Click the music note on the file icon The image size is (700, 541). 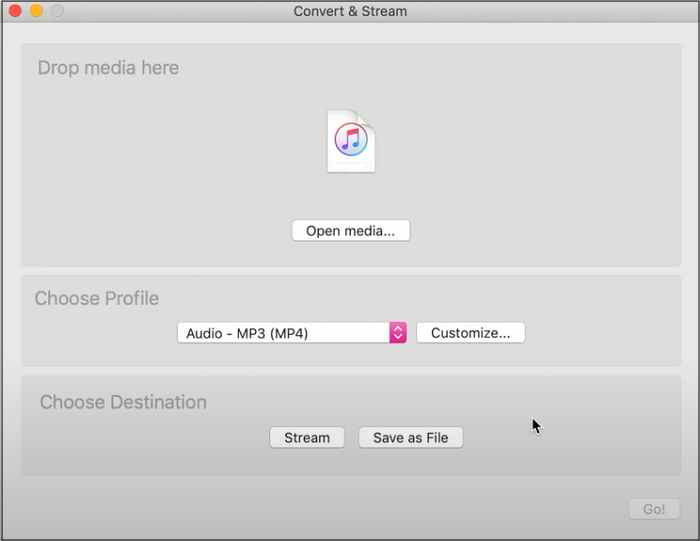point(350,139)
